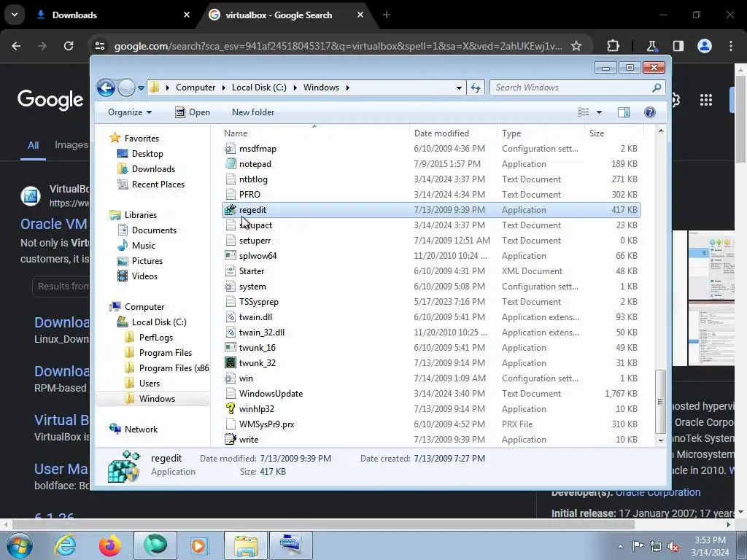This screenshot has height=560, width=747.
Task: Select the Starter XML document
Action: 430,271
